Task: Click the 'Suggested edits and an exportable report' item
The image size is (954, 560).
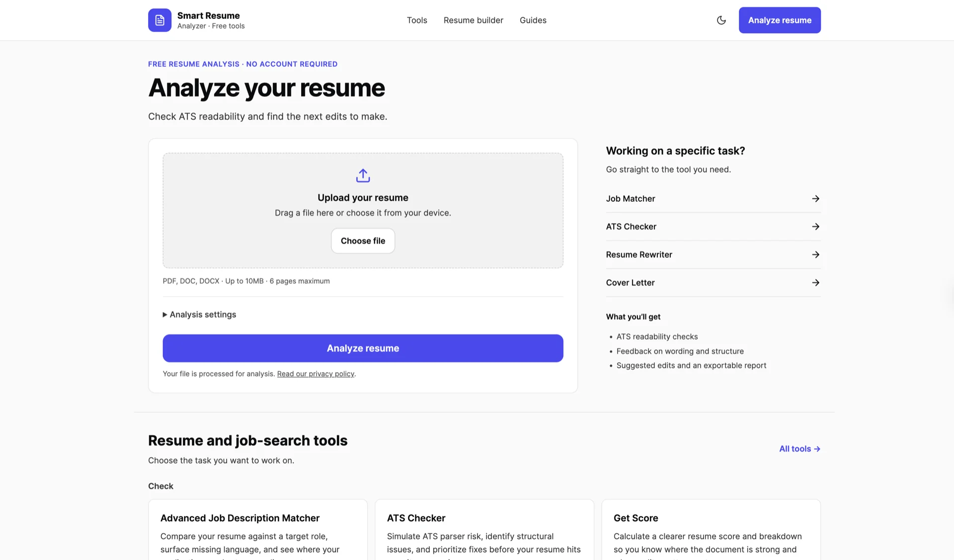Action: pos(691,365)
